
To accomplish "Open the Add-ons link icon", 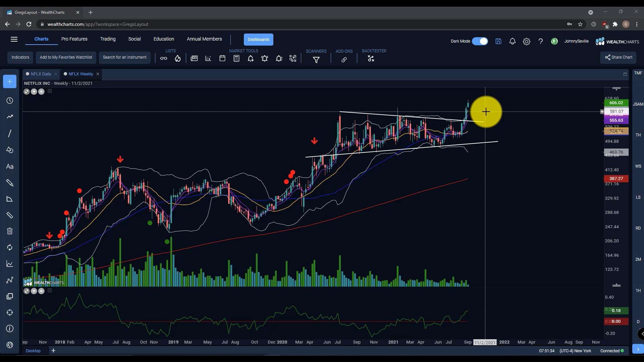I will [344, 60].
